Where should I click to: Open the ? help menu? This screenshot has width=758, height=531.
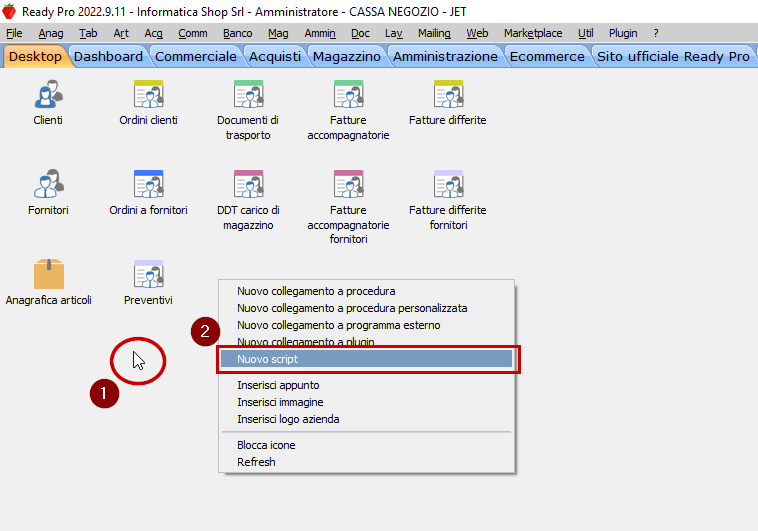point(656,33)
